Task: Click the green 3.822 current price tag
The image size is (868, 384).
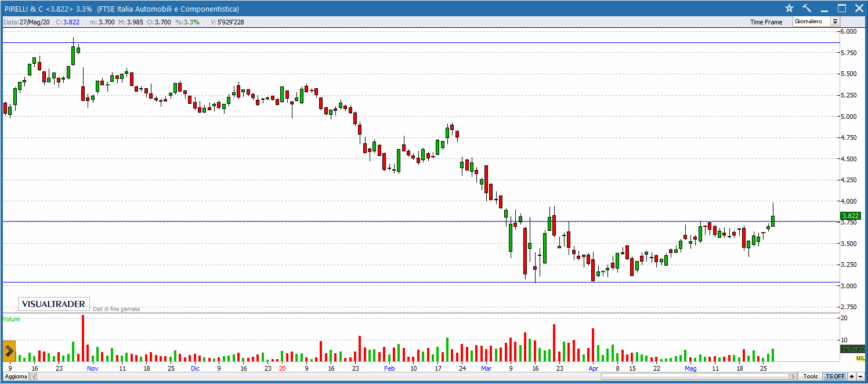Action: (x=850, y=216)
